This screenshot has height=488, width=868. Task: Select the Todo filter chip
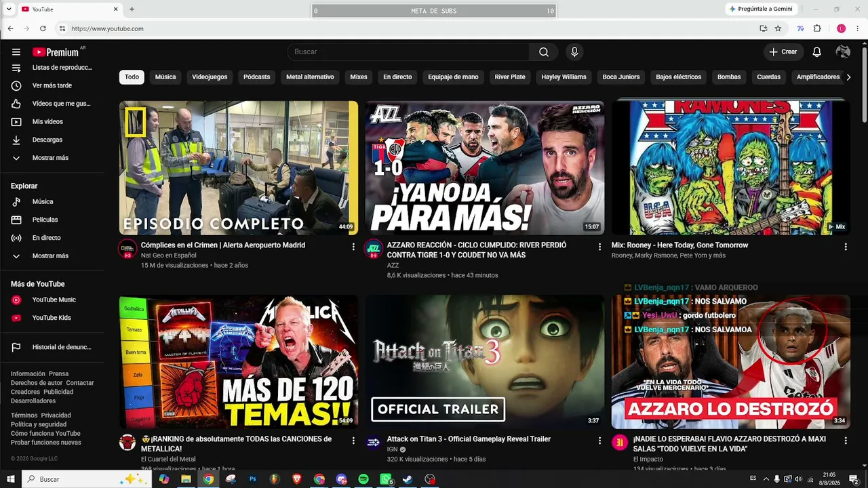coord(132,77)
